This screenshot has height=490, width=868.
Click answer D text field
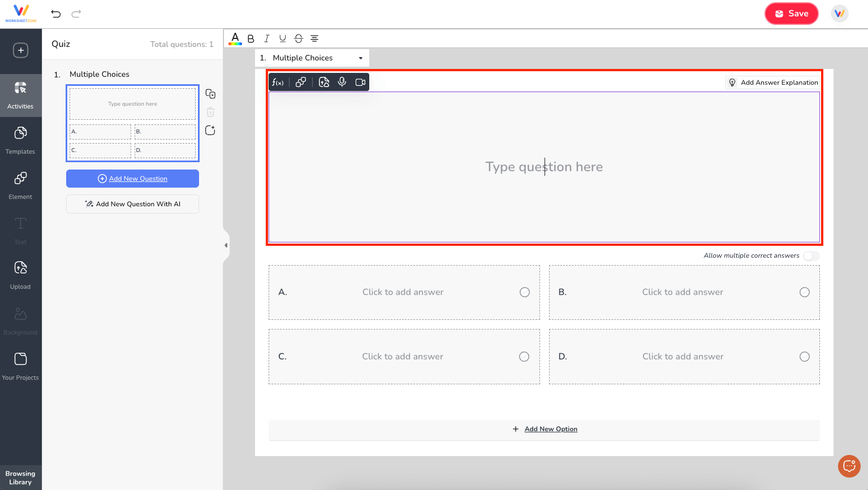[683, 357]
